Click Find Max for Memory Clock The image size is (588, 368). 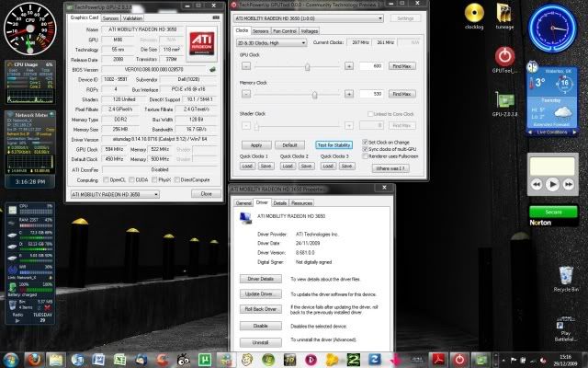[x=401, y=94]
